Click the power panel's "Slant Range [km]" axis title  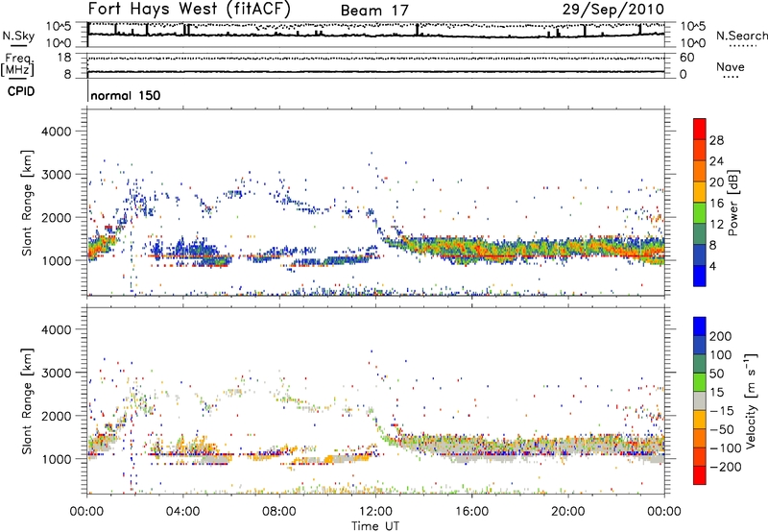point(27,203)
